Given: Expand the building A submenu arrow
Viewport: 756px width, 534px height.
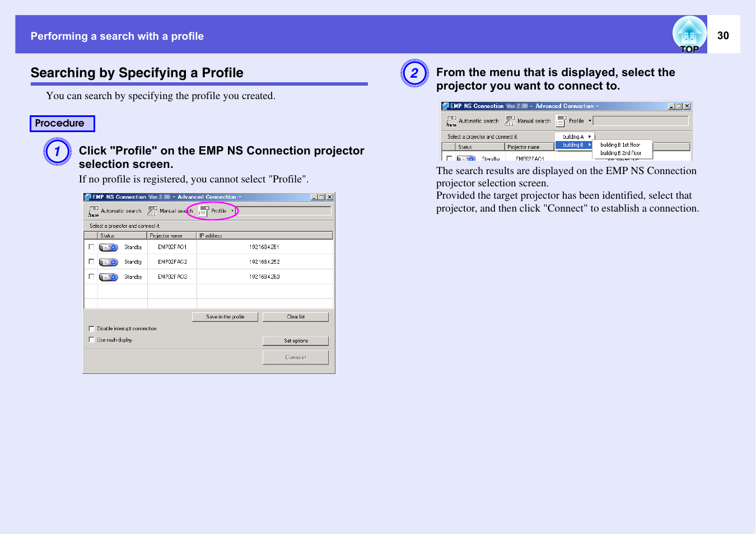Looking at the screenshot, I should (x=589, y=137).
